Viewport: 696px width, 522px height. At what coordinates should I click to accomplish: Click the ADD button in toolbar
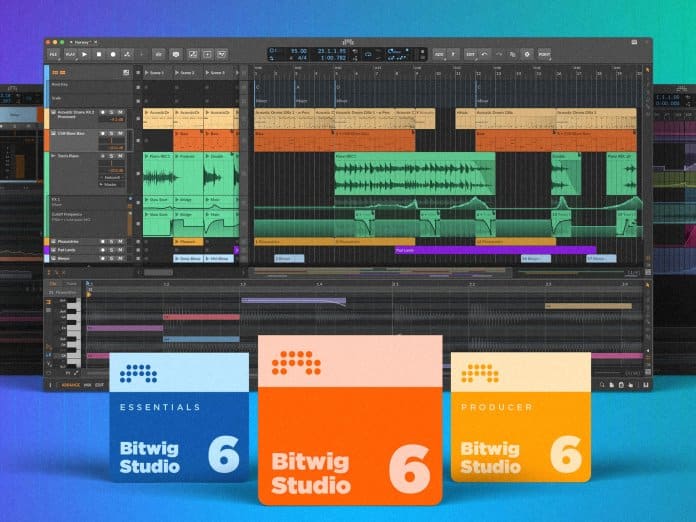tap(440, 54)
